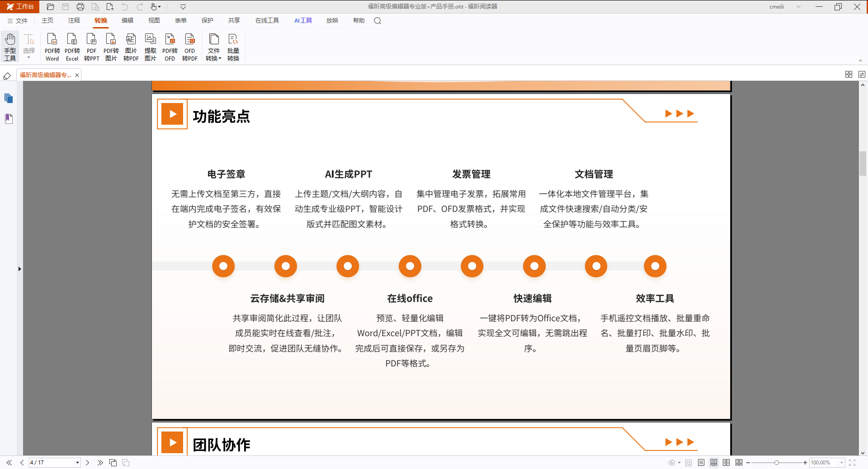Screen dimensions: 868x469
Task: Convert PDF to Excel
Action: point(72,47)
